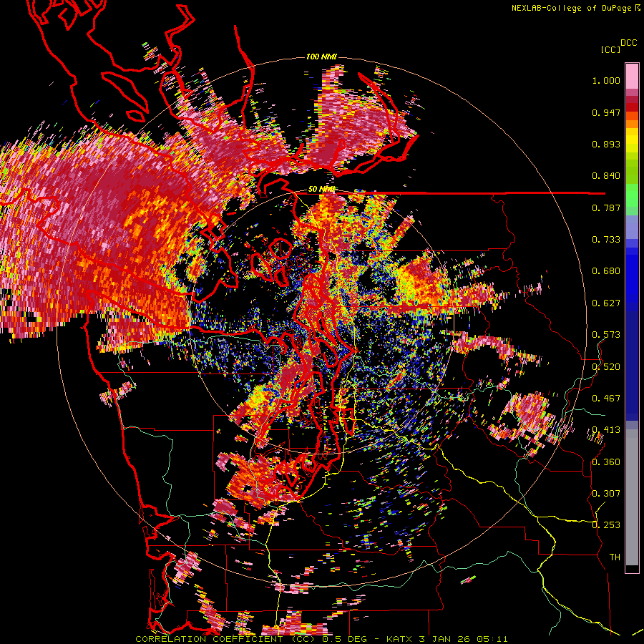The image size is (644, 644).
Task: Click the 50 NMI range ring label
Action: click(x=321, y=189)
